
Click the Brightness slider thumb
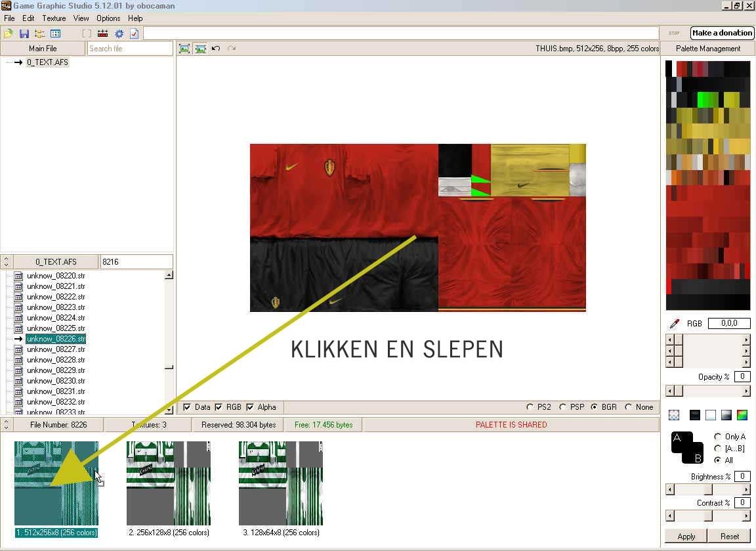[x=708, y=490]
